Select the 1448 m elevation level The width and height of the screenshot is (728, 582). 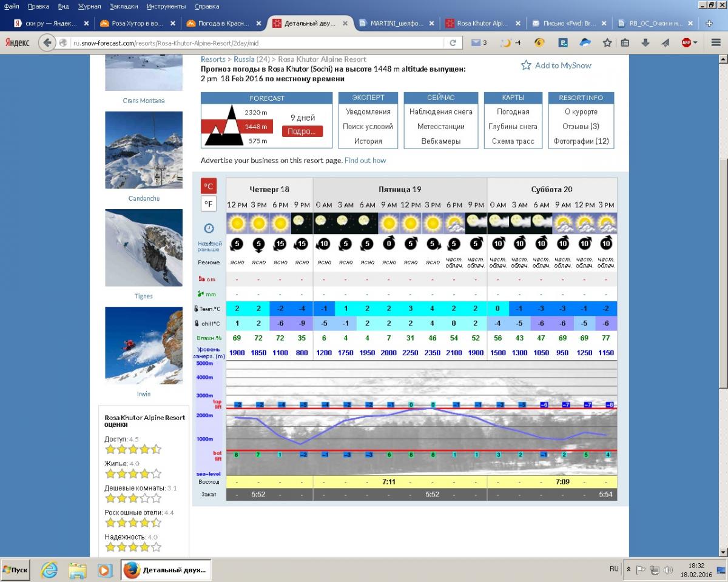(x=255, y=127)
